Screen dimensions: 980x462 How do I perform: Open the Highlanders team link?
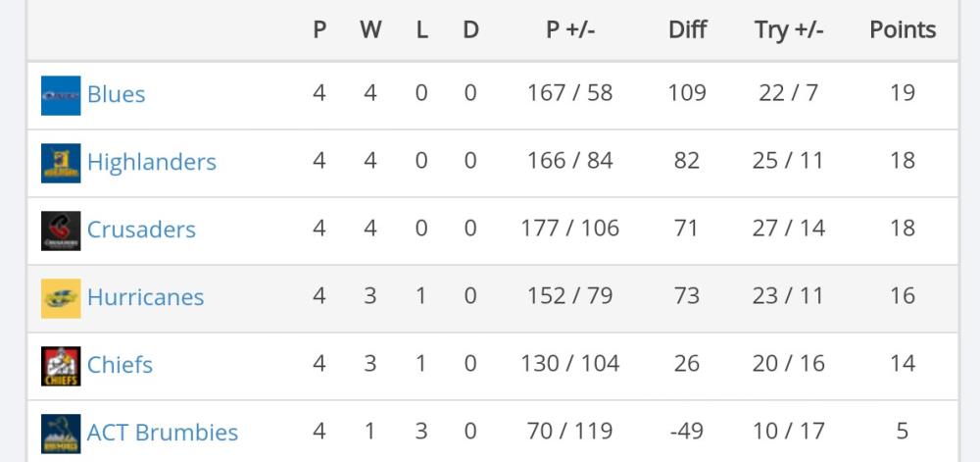[152, 162]
